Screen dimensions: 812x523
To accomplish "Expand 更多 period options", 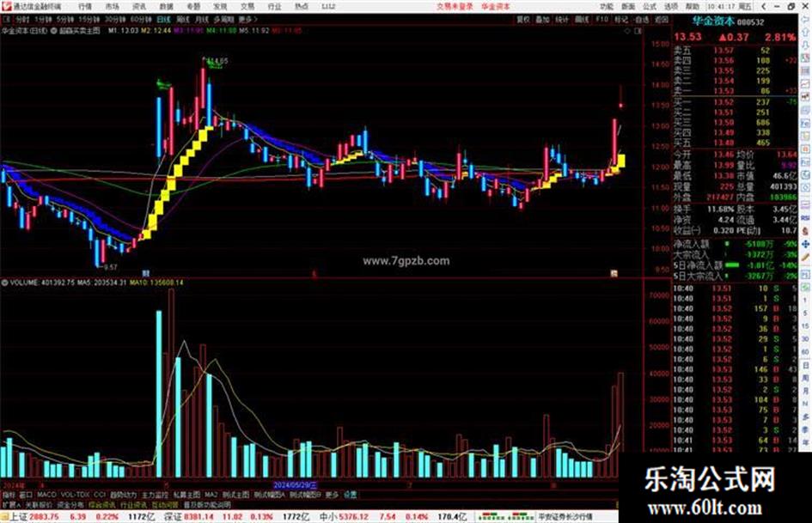I will click(x=247, y=19).
